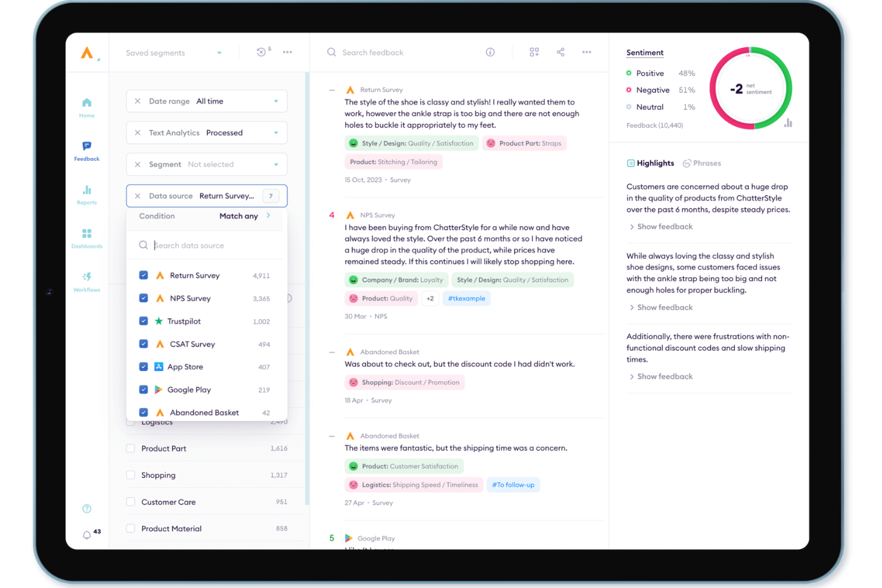This screenshot has height=588, width=882.
Task: Click the green Positive sentiment indicator dot
Action: pos(628,73)
